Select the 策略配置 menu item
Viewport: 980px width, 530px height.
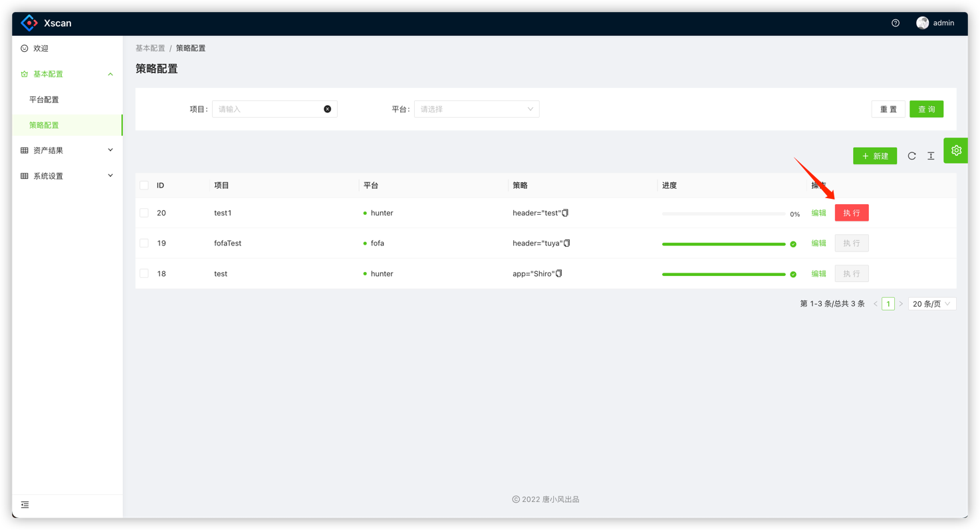[67, 125]
